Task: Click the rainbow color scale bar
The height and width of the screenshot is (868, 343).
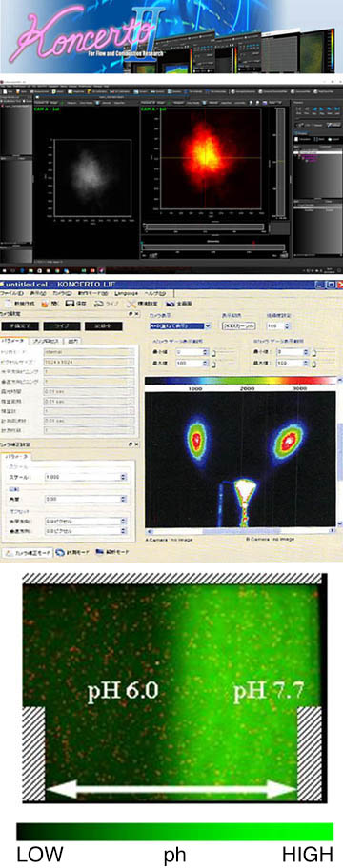Action: tap(239, 381)
